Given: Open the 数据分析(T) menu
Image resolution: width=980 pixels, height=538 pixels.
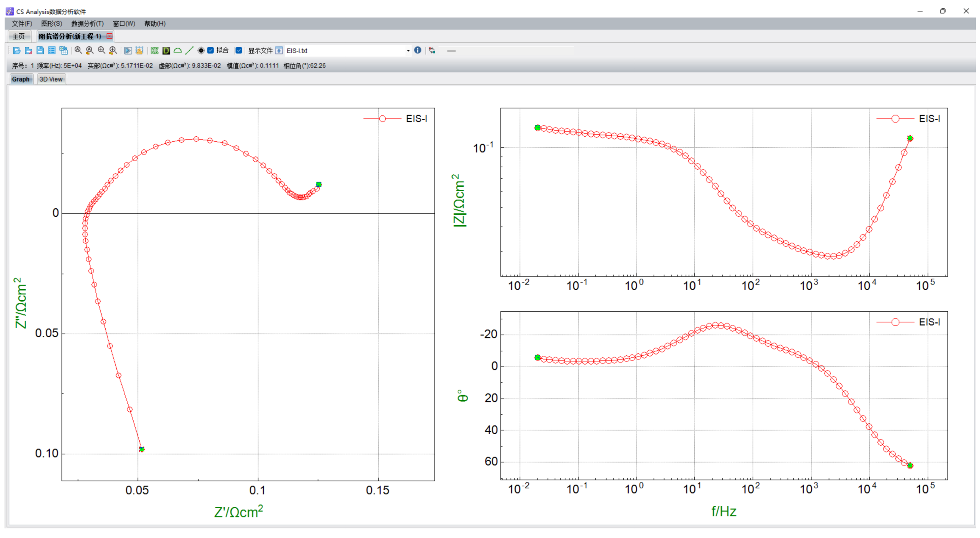Looking at the screenshot, I should click(x=87, y=23).
